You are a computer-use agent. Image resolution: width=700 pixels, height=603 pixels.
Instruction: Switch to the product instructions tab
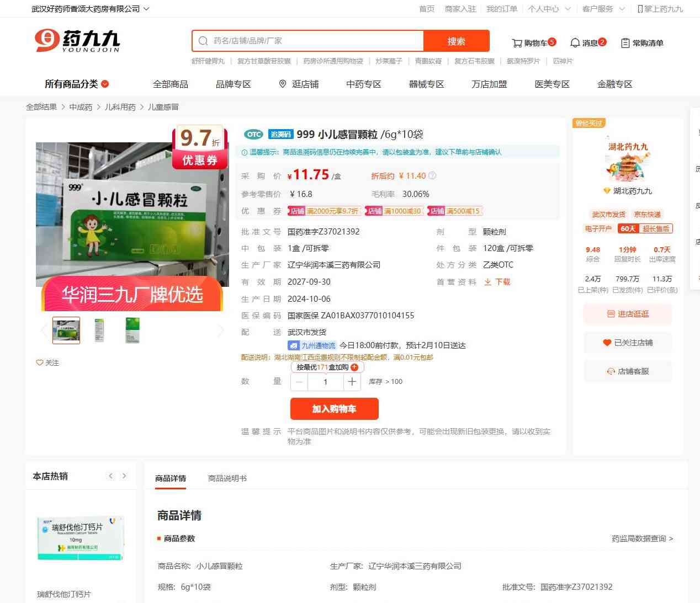pyautogui.click(x=227, y=478)
